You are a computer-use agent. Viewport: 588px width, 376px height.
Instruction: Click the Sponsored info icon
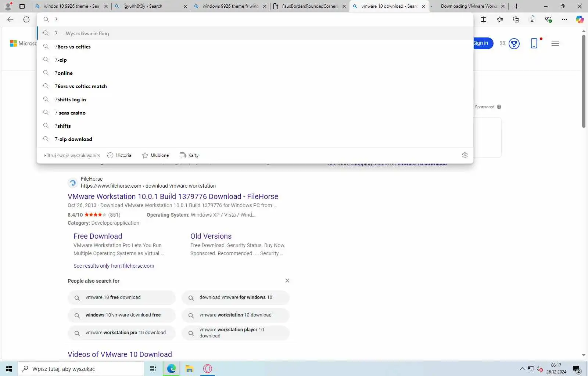[x=499, y=107]
